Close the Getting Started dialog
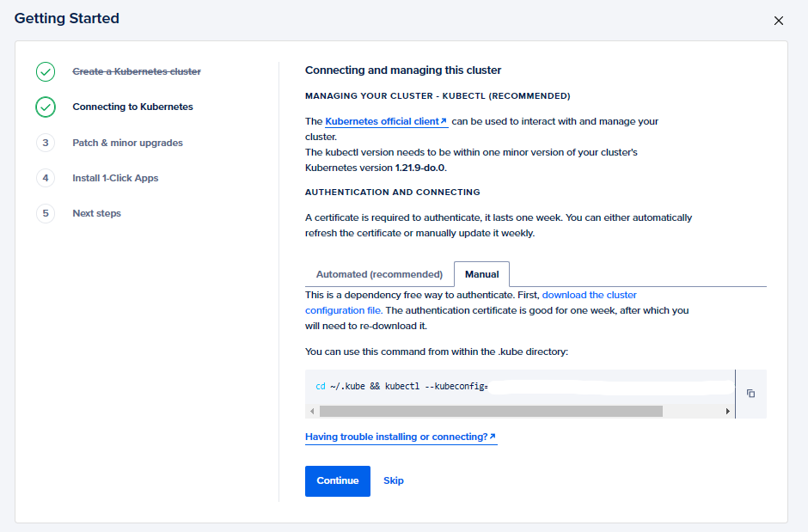The width and height of the screenshot is (808, 532). (779, 21)
